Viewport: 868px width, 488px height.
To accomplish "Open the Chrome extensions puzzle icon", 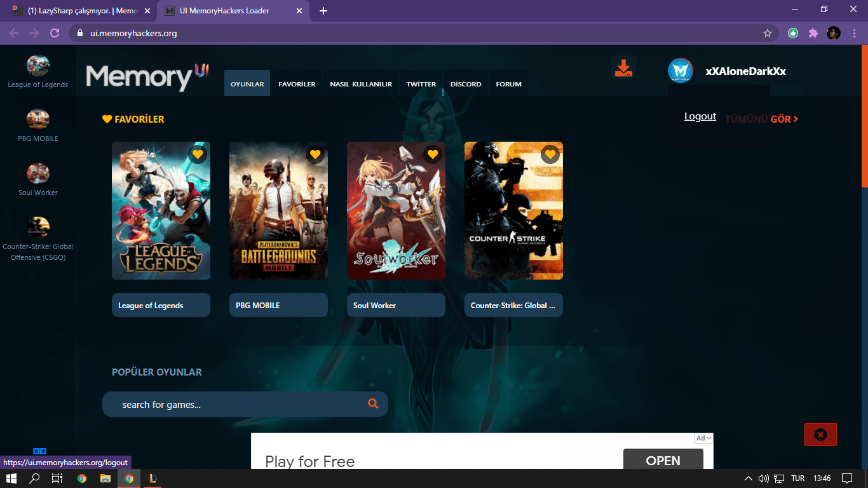I will 813,33.
